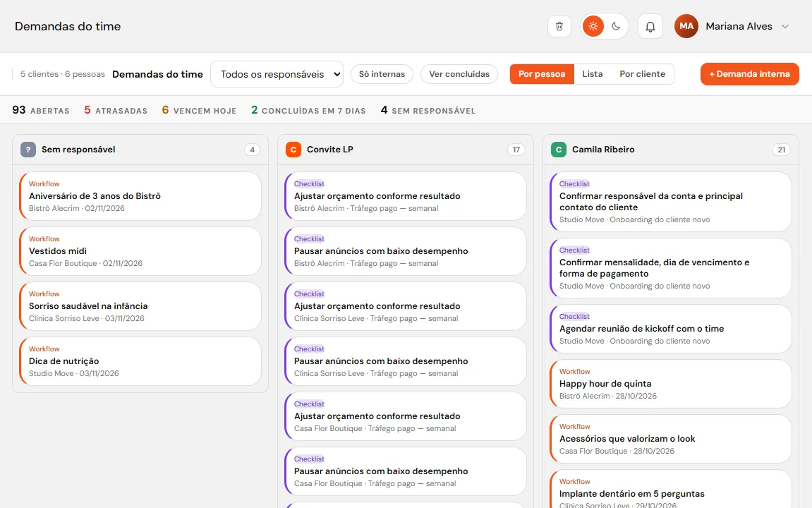
Task: Click the Workflow tag on Vestidos midi card
Action: (x=44, y=238)
